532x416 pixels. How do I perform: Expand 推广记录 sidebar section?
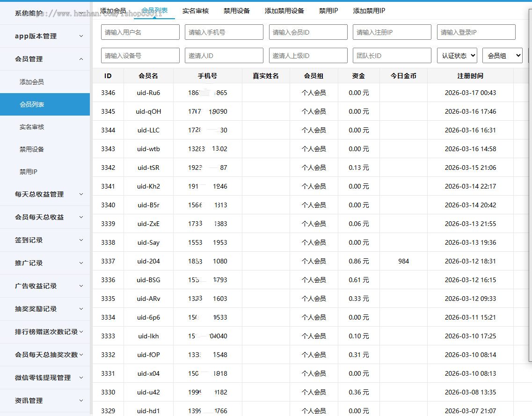click(45, 263)
